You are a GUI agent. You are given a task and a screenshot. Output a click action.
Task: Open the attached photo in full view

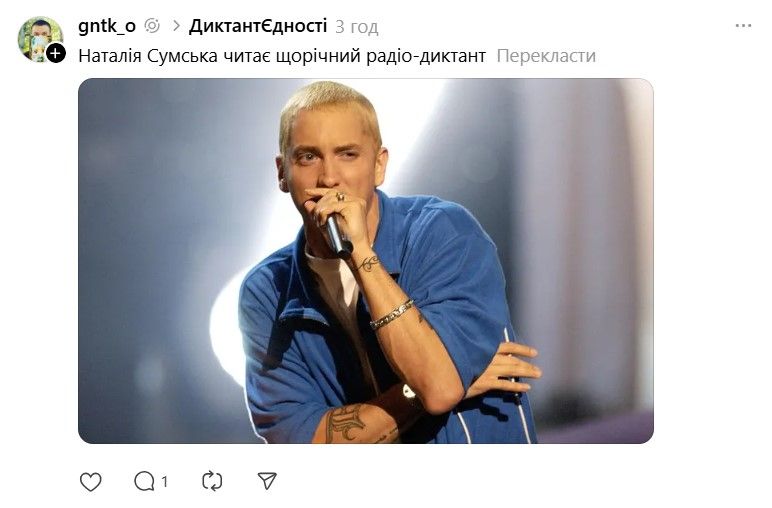pyautogui.click(x=366, y=261)
